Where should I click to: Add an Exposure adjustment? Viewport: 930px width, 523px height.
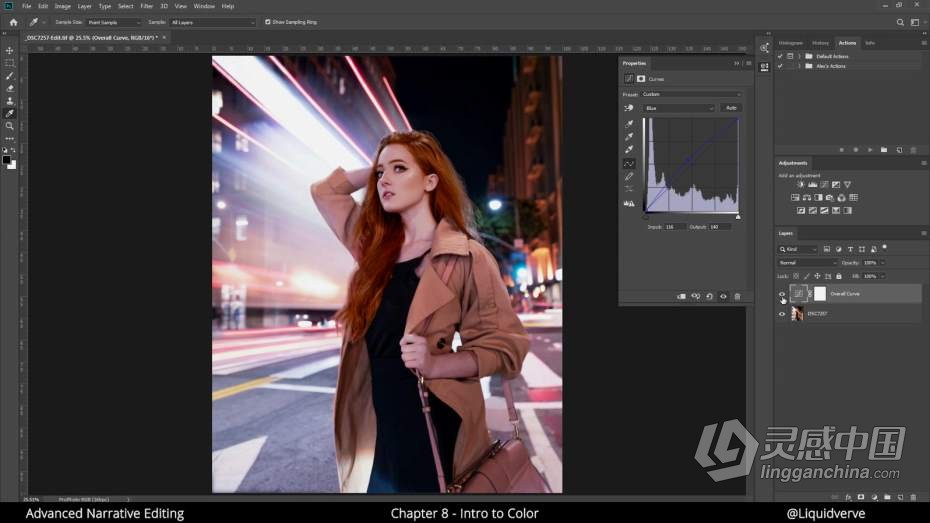[x=836, y=184]
